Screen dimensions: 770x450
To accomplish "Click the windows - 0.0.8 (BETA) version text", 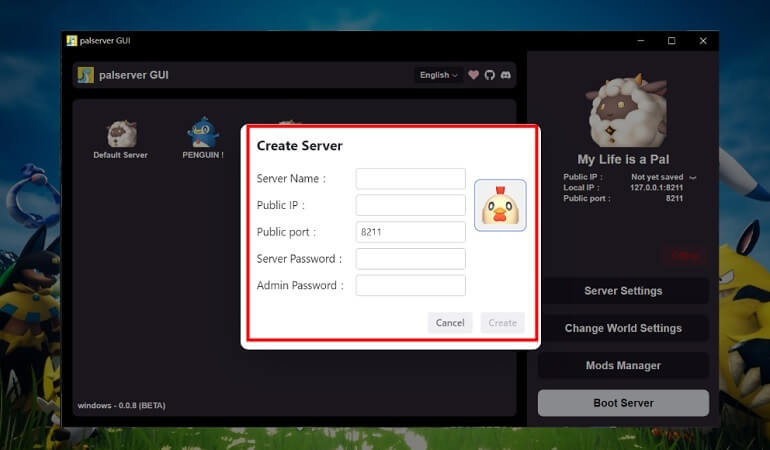I will 121,405.
